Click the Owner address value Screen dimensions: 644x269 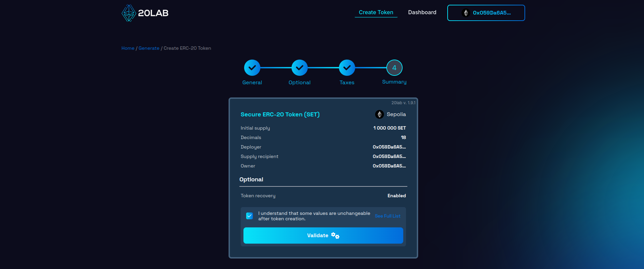(x=389, y=166)
